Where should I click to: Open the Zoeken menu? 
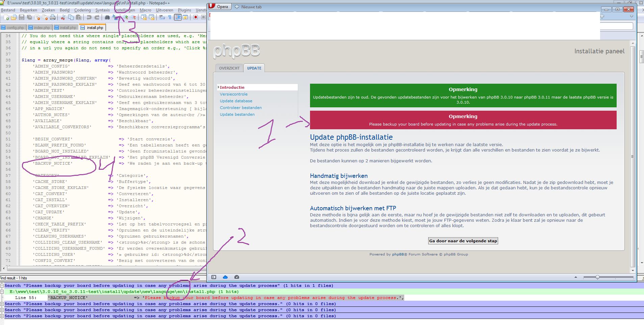pos(48,10)
